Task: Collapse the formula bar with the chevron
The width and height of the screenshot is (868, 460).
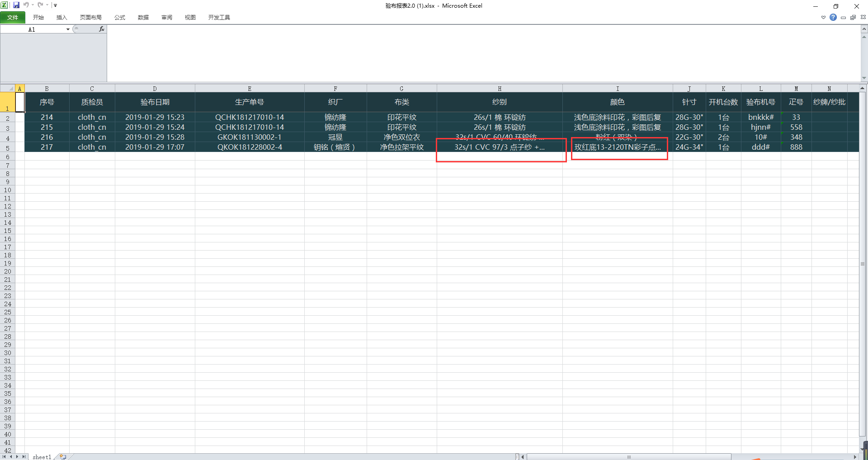Action: [864, 29]
